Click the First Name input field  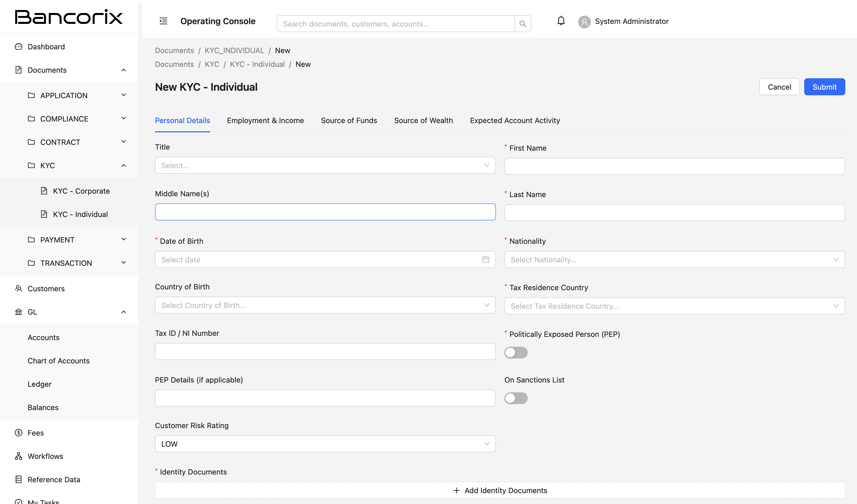click(674, 166)
